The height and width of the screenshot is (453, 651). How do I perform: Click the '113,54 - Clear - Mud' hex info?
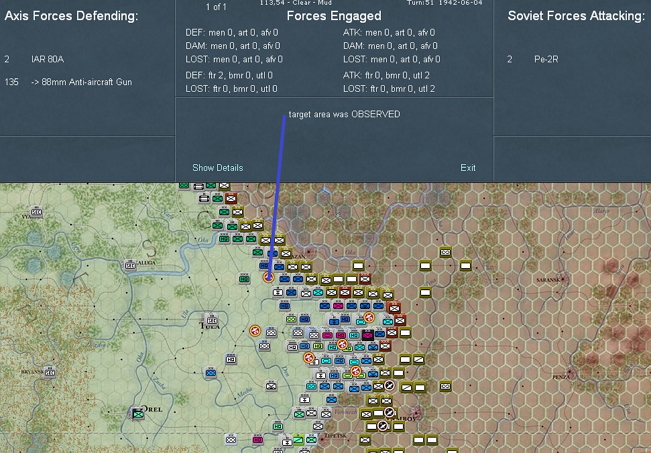point(296,3)
